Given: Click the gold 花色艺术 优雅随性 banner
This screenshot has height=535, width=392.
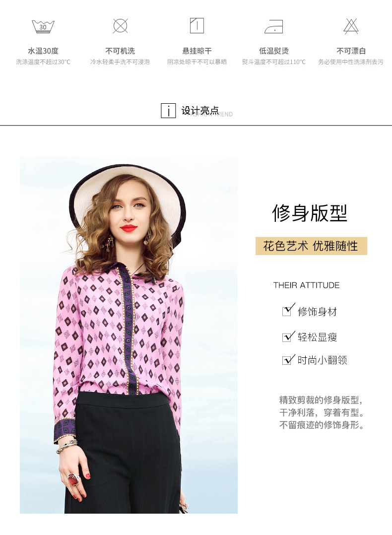Looking at the screenshot, I should (x=311, y=246).
